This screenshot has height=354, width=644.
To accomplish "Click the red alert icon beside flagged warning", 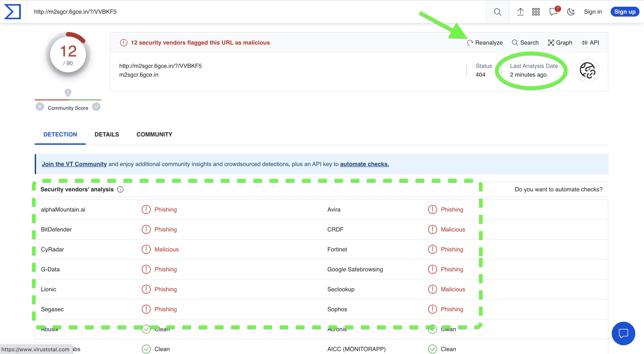I will 124,43.
